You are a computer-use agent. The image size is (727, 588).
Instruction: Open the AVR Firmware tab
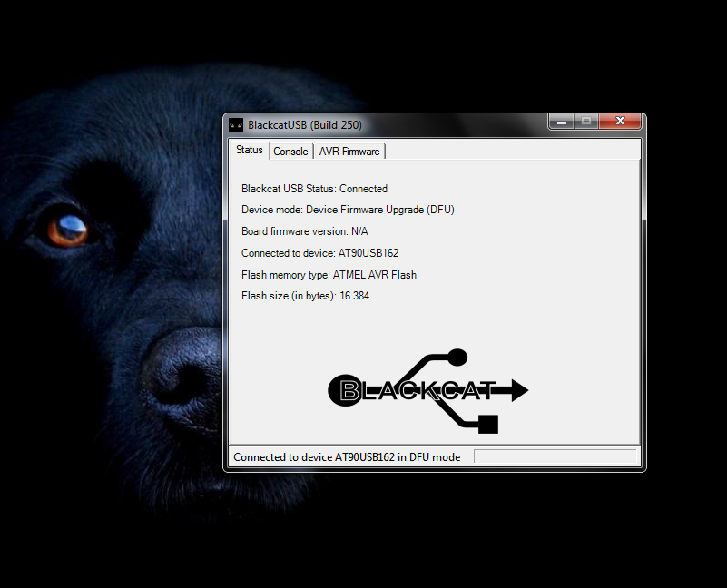(x=349, y=152)
